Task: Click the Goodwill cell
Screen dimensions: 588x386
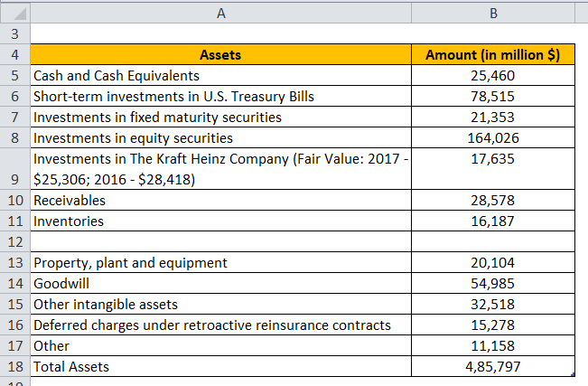Action: point(221,283)
